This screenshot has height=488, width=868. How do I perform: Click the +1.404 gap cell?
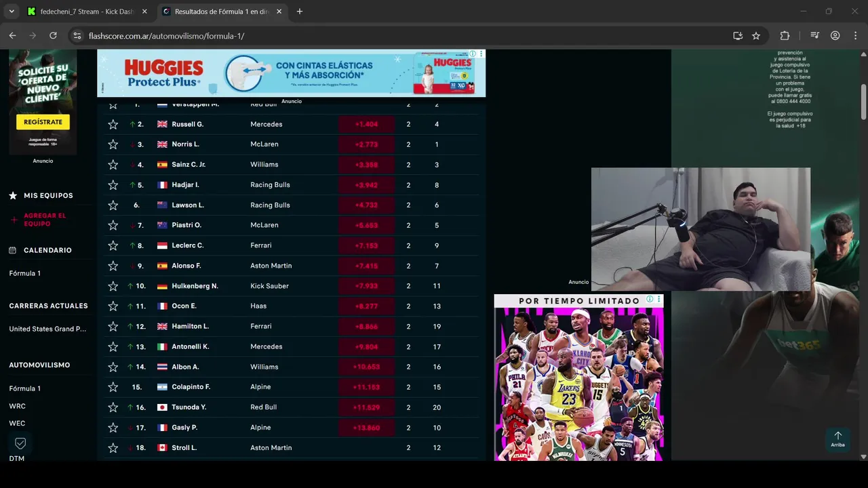pyautogui.click(x=366, y=124)
